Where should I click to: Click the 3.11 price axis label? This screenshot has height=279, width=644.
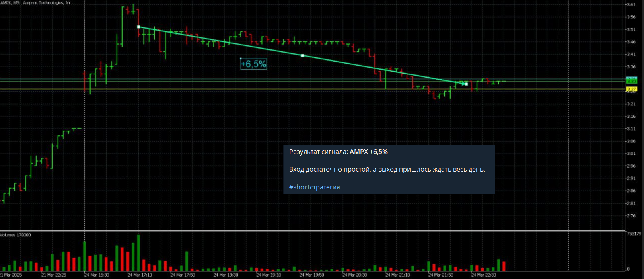tap(631, 129)
